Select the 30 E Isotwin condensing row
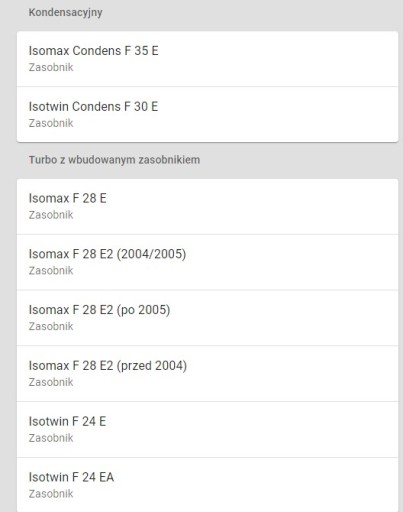This screenshot has width=403, height=512. 207,114
